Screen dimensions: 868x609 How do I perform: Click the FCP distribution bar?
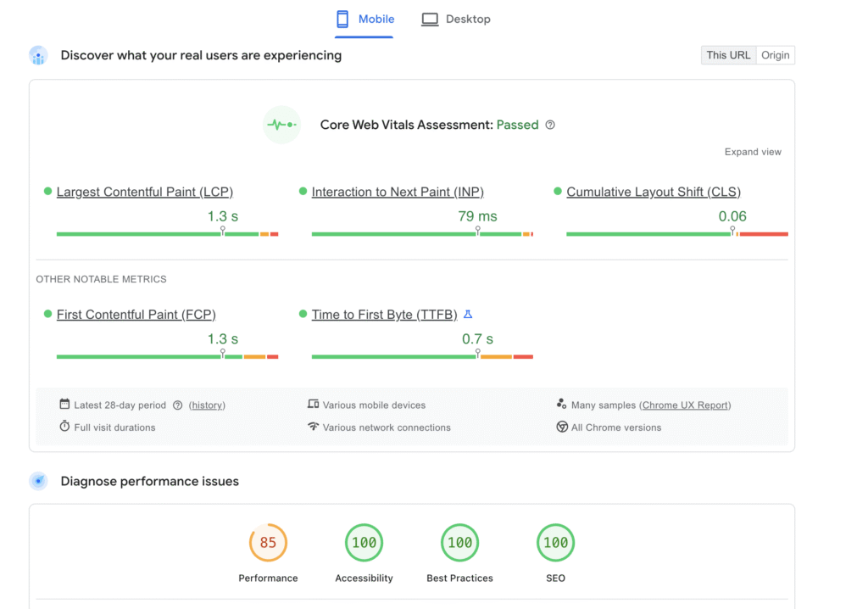[x=167, y=357]
